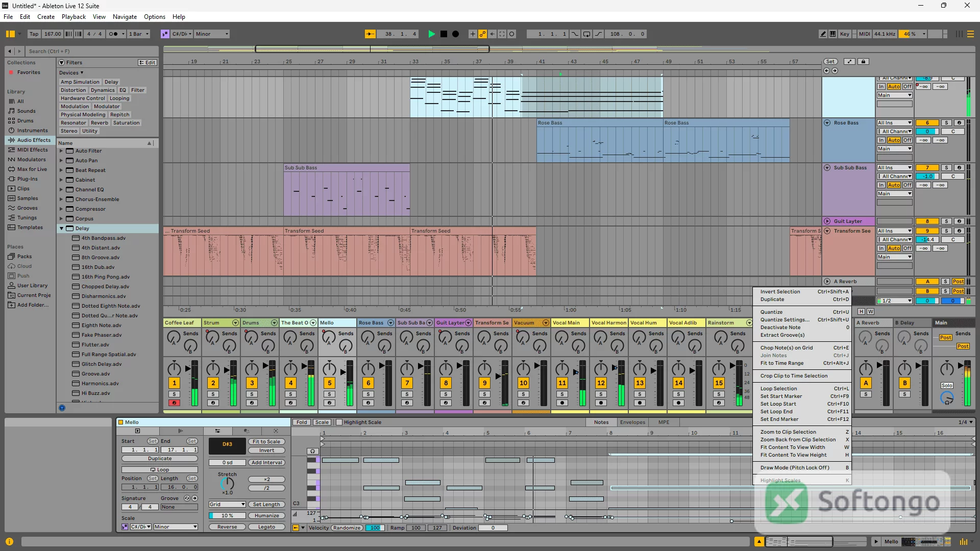
Task: Start playback with the Play button
Action: click(431, 34)
